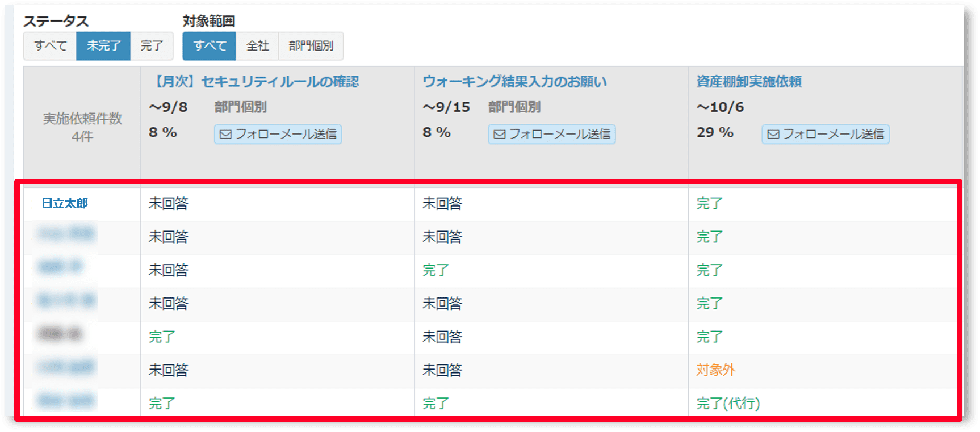
Task: Select すべて under ステータス filter
Action: click(x=50, y=46)
